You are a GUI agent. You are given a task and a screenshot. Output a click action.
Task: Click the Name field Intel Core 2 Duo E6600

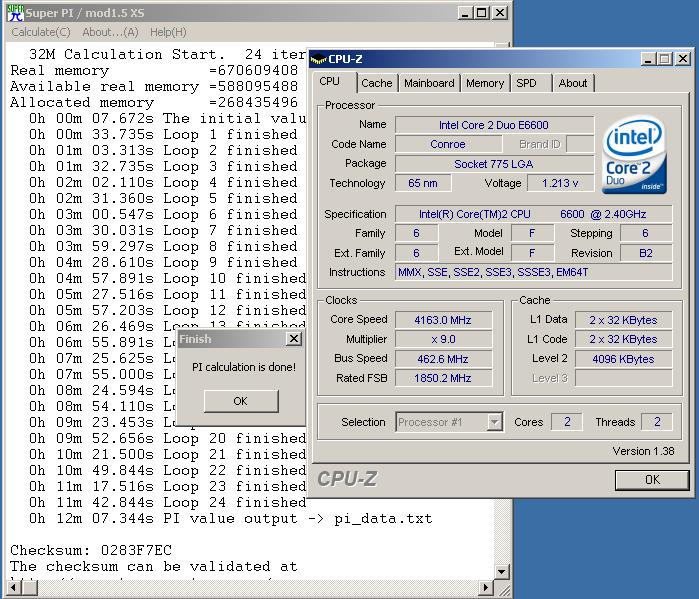tap(494, 125)
